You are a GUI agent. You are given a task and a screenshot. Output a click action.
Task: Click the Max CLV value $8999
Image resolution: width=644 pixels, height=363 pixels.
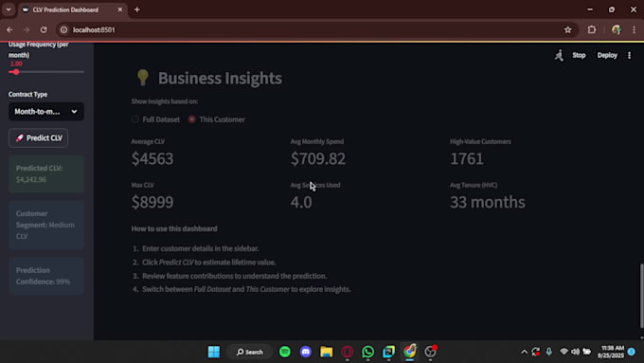[152, 202]
